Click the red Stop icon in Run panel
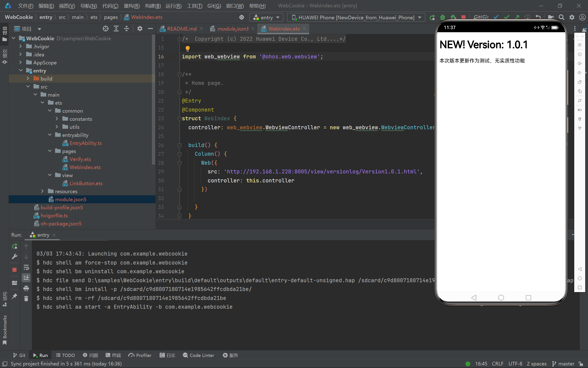 (x=14, y=270)
